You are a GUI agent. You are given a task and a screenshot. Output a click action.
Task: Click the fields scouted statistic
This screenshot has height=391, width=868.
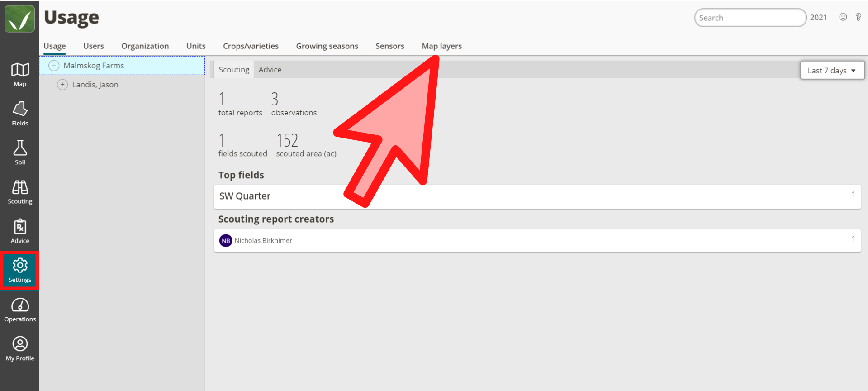(243, 145)
